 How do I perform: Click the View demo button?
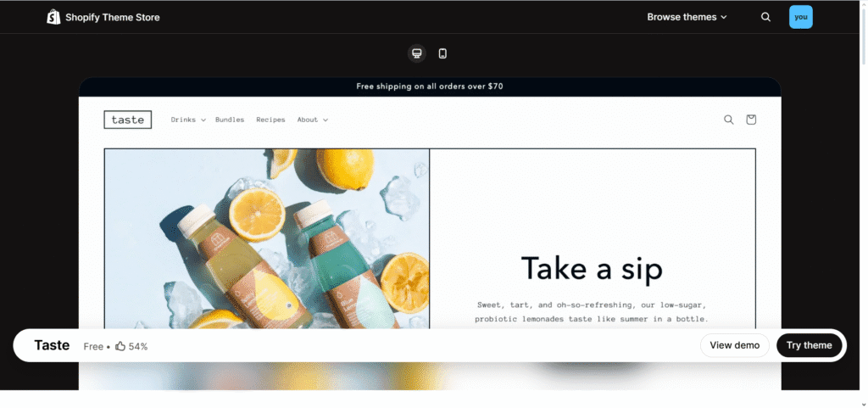coord(735,345)
